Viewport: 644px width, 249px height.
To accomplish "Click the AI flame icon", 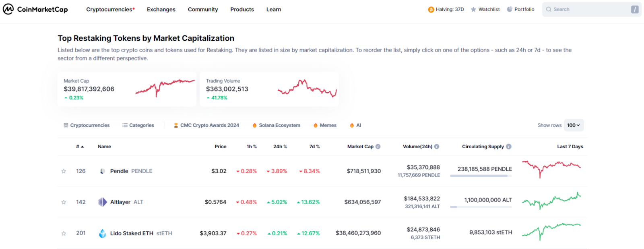I will pyautogui.click(x=352, y=125).
